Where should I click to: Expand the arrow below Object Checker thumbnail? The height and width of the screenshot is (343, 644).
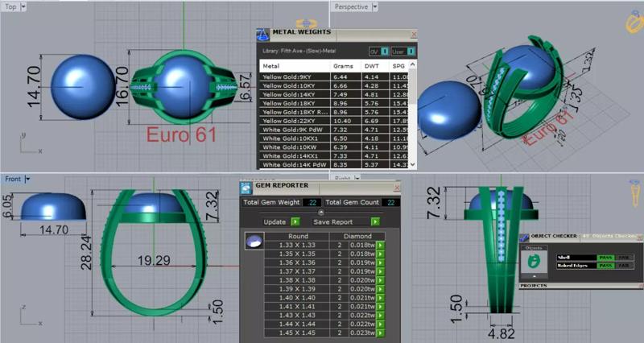point(534,276)
